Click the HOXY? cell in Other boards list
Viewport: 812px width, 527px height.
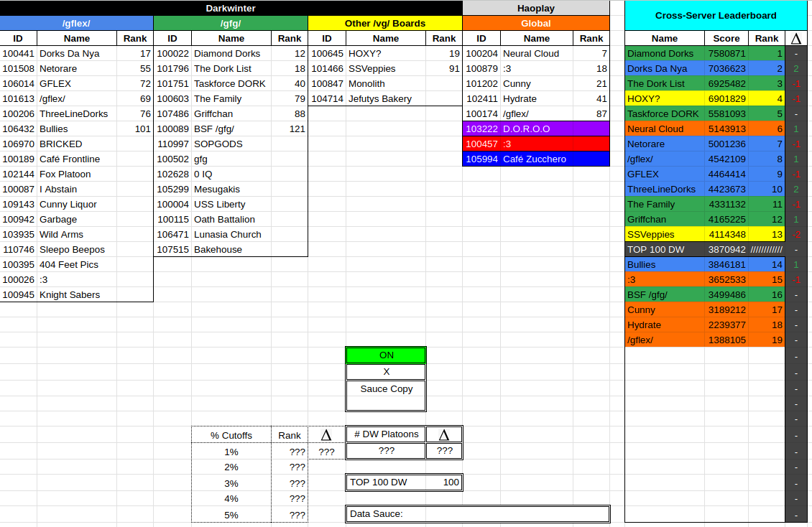(386, 54)
